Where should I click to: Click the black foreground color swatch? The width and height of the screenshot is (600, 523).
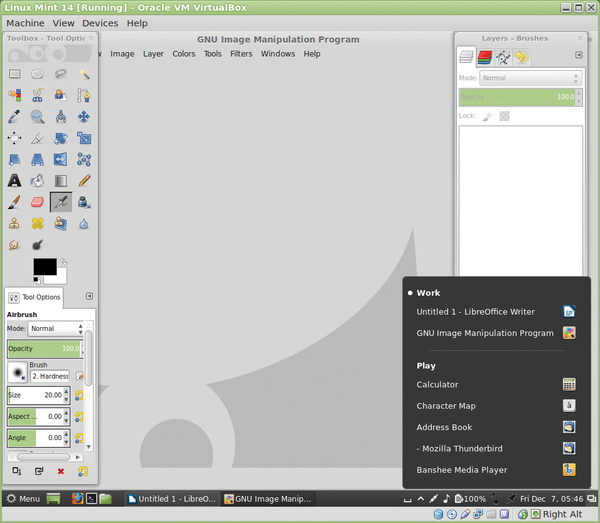(44, 266)
